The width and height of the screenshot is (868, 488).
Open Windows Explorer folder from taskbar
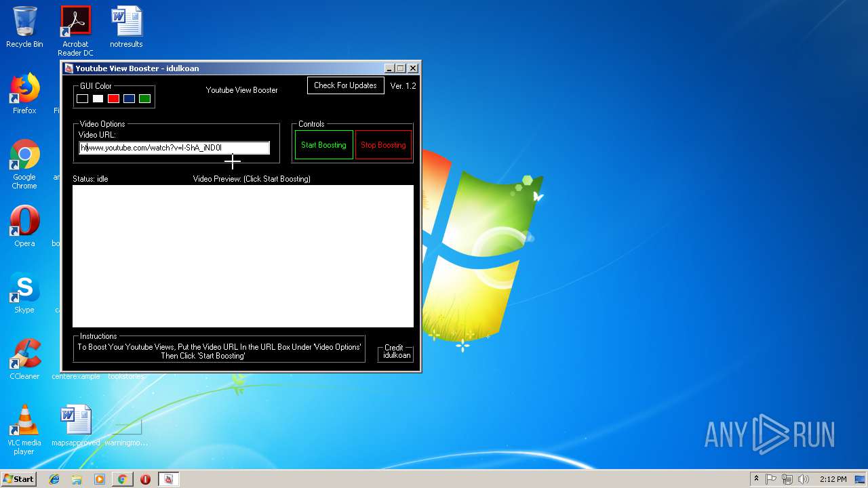point(77,479)
